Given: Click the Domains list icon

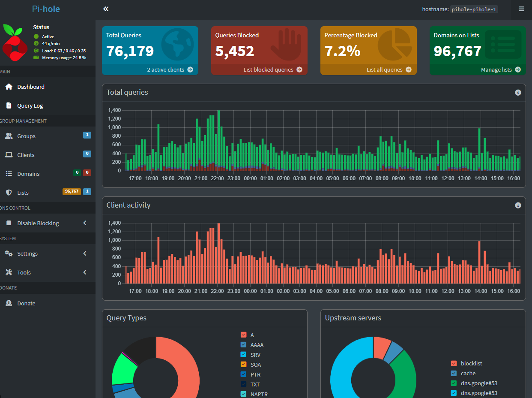Looking at the screenshot, I should [x=9, y=174].
